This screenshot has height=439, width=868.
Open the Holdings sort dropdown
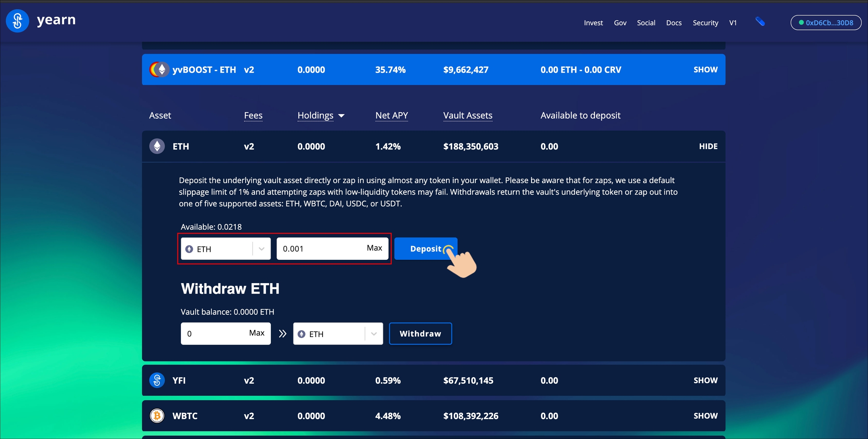pyautogui.click(x=342, y=116)
